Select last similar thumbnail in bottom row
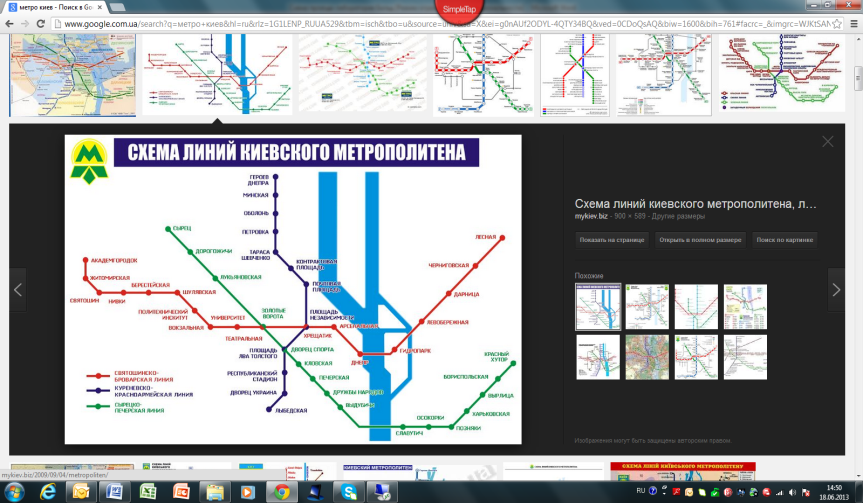This screenshot has width=863, height=503. pos(745,357)
